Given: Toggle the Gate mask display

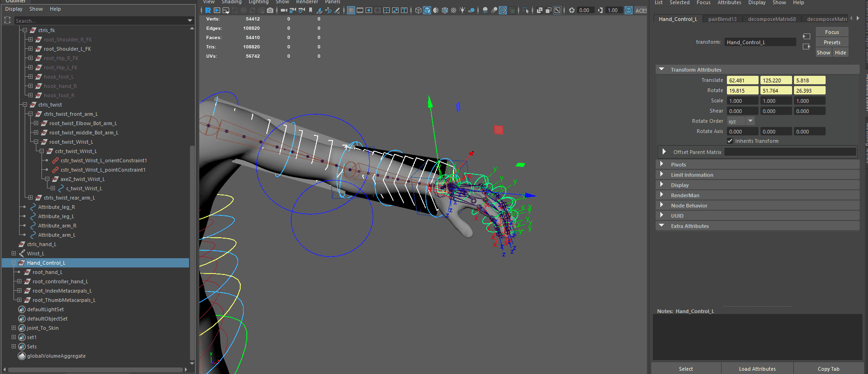Looking at the screenshot, I should pyautogui.click(x=378, y=10).
